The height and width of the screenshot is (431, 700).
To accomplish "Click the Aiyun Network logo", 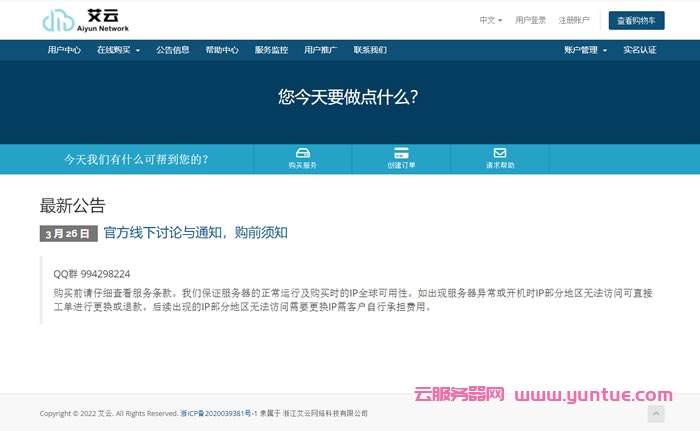I will click(x=85, y=20).
